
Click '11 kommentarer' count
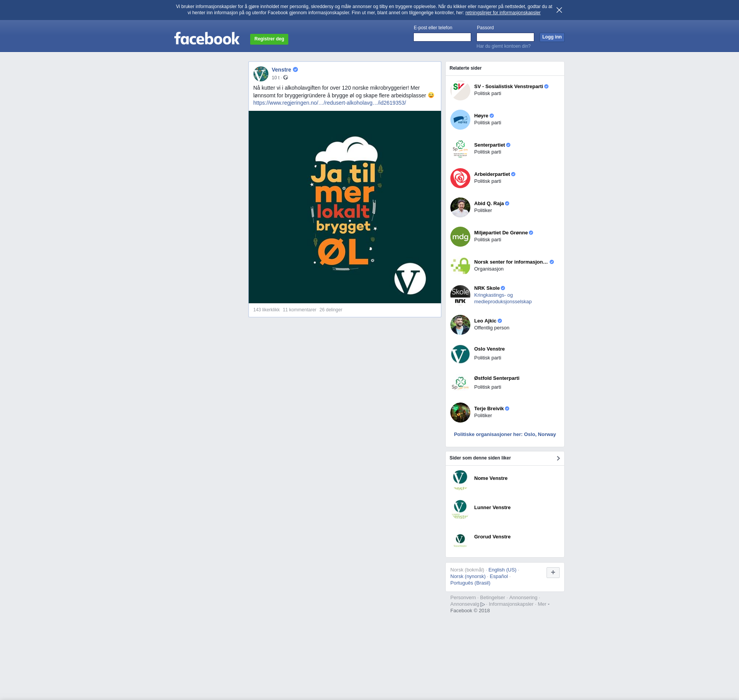pyautogui.click(x=299, y=310)
